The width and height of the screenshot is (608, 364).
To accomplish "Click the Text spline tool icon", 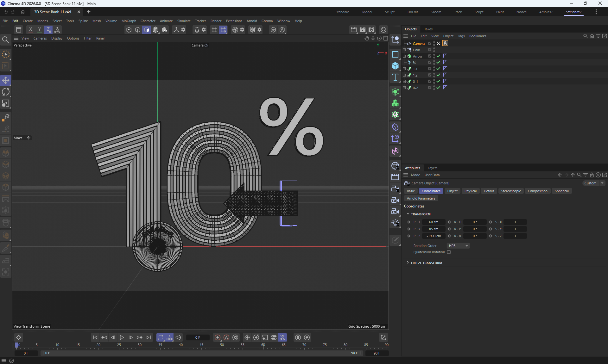I will (395, 77).
